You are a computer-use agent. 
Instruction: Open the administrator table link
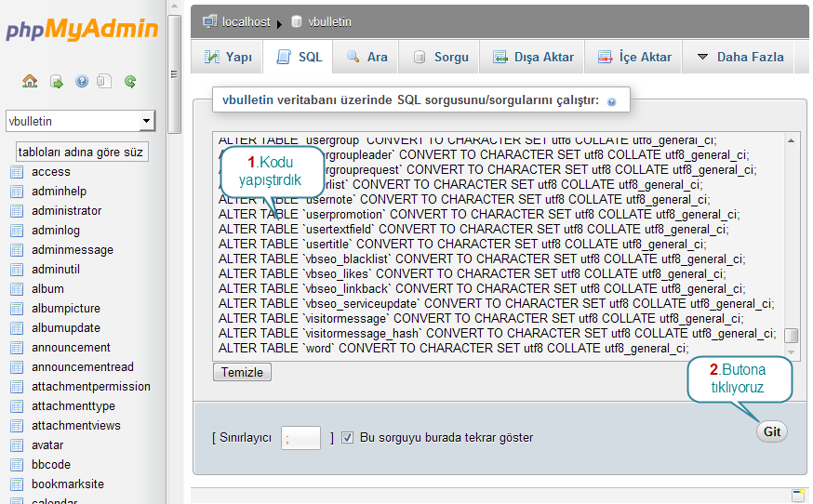pos(66,210)
